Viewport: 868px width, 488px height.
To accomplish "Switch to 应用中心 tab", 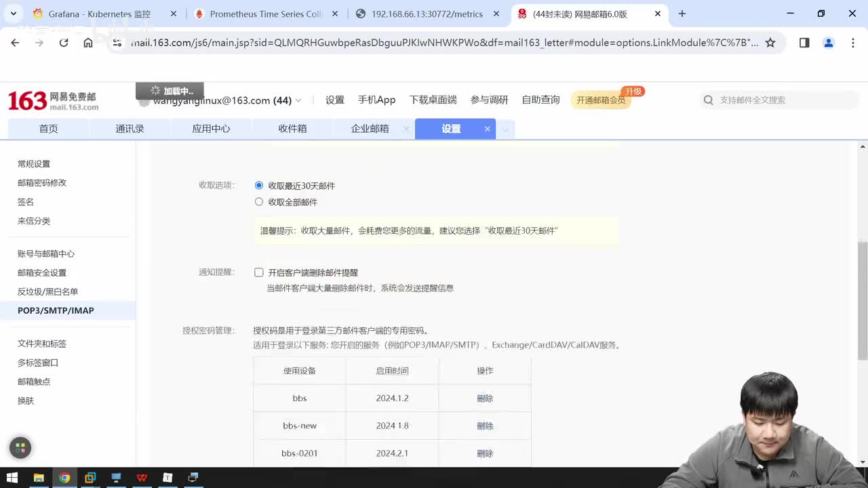I will [x=211, y=129].
